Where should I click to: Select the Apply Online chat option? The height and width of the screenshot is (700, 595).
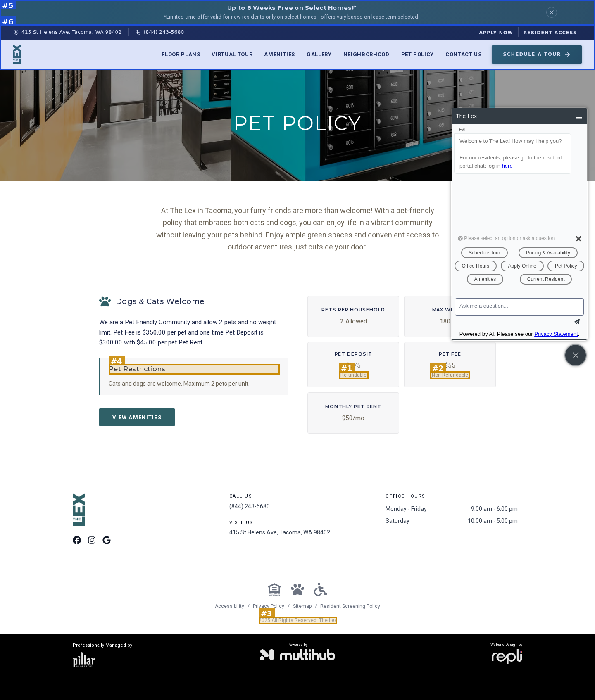[x=522, y=266]
